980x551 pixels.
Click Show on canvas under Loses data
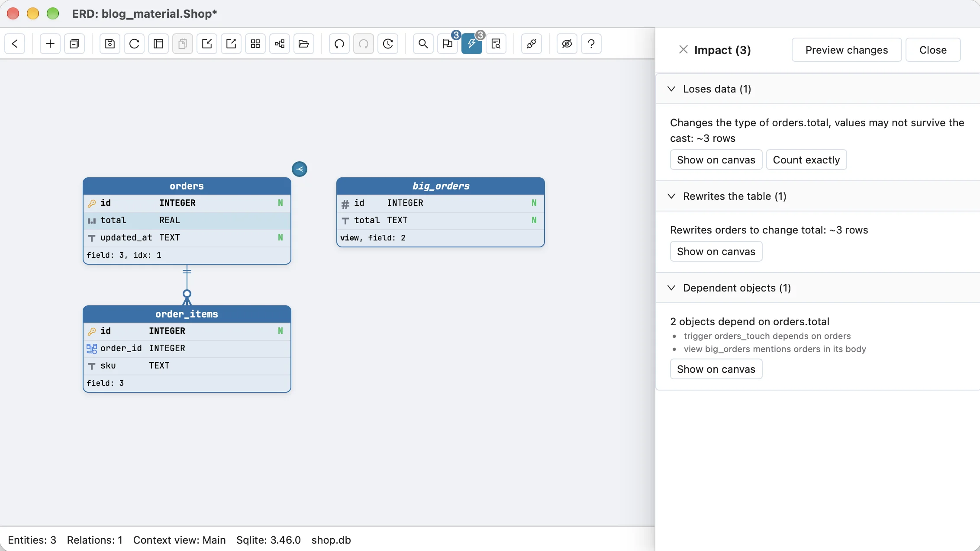[716, 160]
